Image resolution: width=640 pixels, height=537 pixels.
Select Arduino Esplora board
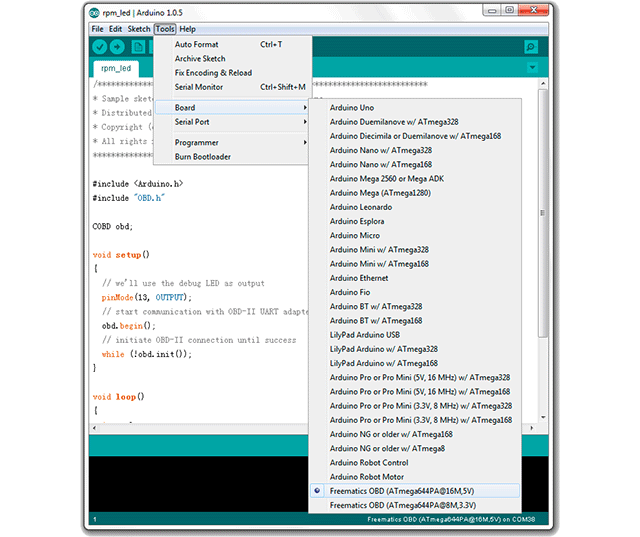pos(415,222)
